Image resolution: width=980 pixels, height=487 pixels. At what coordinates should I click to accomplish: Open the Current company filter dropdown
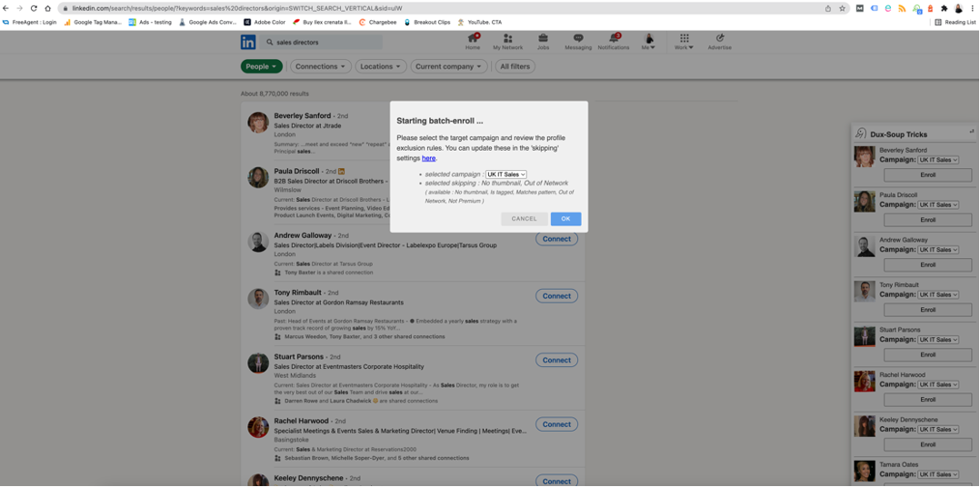tap(449, 66)
